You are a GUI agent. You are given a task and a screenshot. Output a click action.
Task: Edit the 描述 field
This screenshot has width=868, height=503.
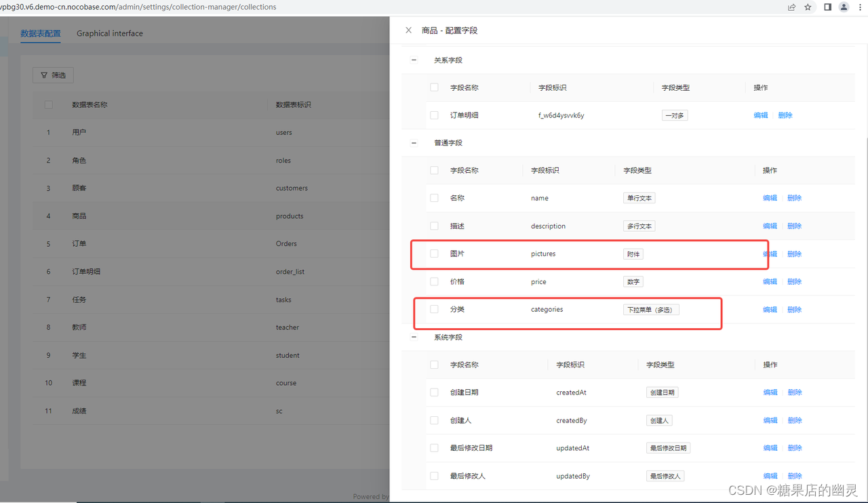(770, 226)
